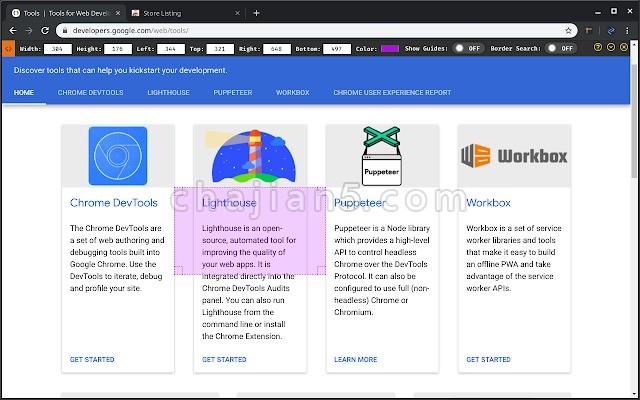This screenshot has width=640, height=400.
Task: Reload the page with the refresh icon
Action: pyautogui.click(x=45, y=31)
